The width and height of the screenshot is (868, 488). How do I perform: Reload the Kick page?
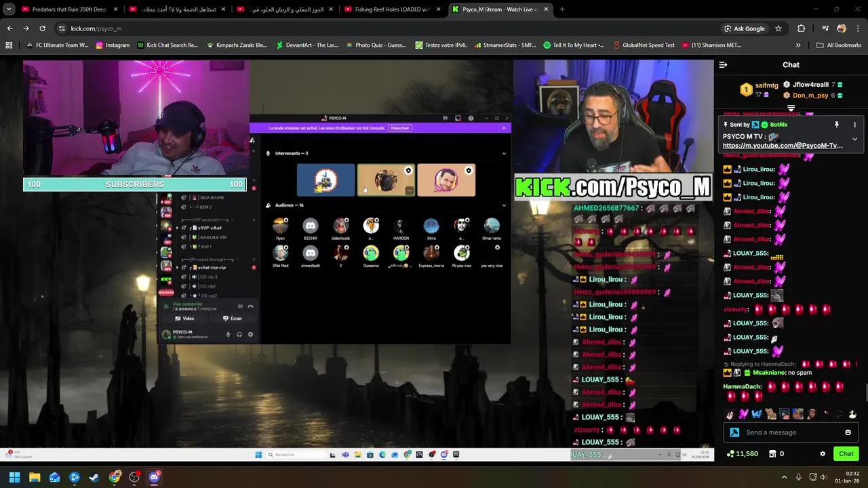(x=42, y=28)
